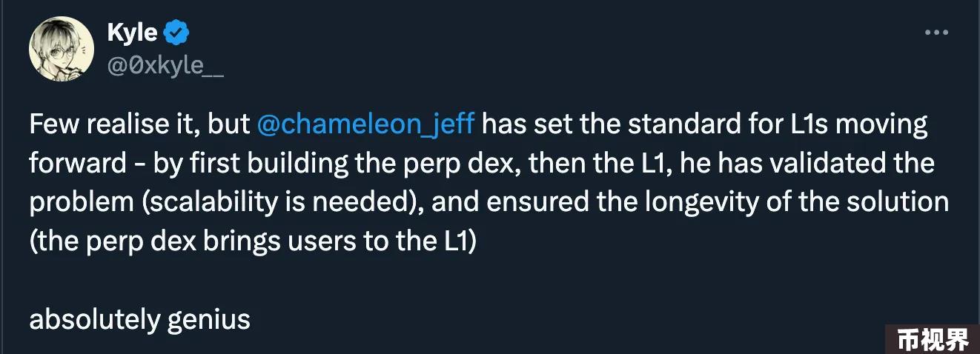Click the 币视界 watermark logo

(933, 340)
